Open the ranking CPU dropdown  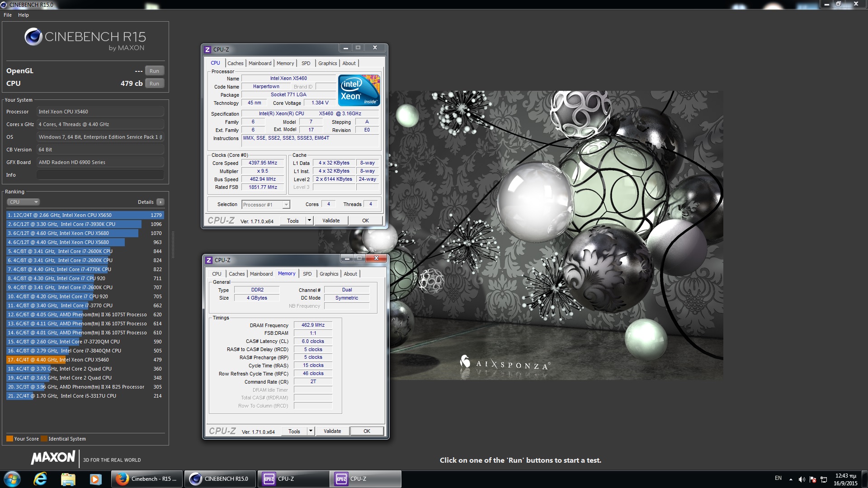(24, 202)
